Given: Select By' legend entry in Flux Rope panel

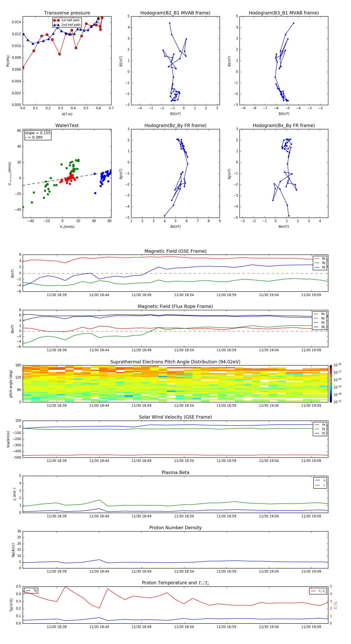Looking at the screenshot, I should (x=320, y=318).
